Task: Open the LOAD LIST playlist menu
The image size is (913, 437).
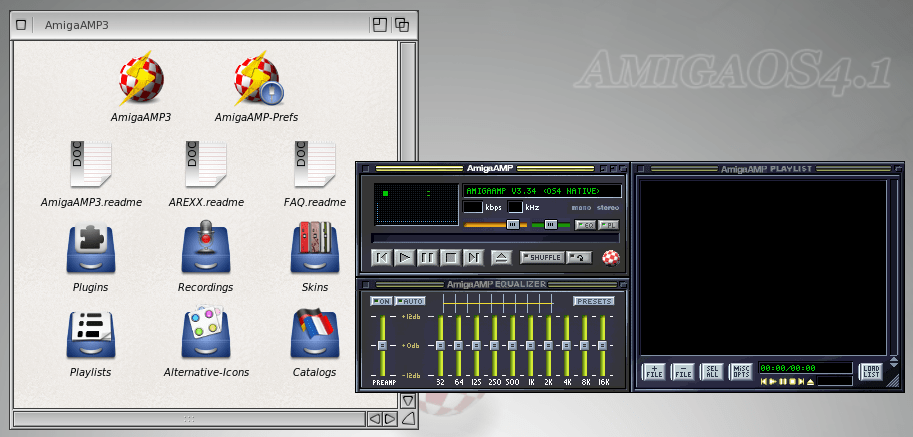Action: point(871,372)
